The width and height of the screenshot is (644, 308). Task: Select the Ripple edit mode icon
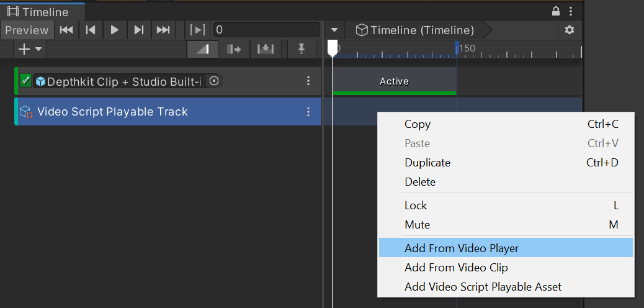tap(234, 49)
